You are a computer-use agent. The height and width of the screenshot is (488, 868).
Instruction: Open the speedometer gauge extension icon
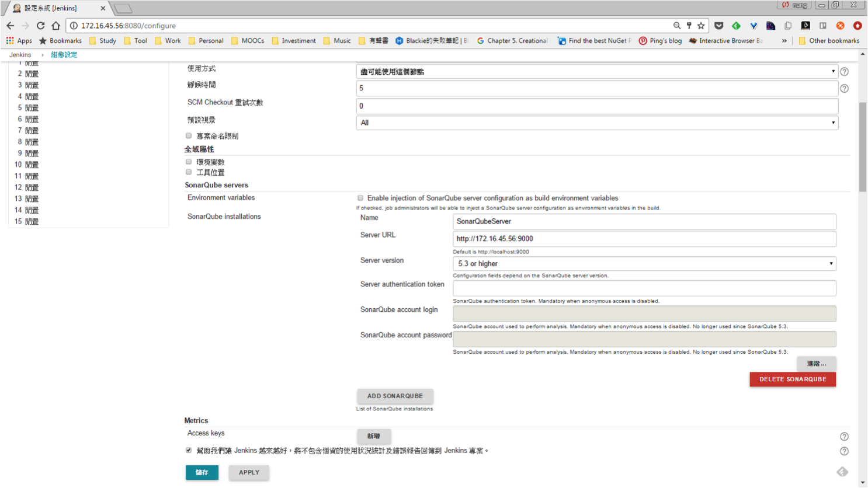pyautogui.click(x=771, y=26)
